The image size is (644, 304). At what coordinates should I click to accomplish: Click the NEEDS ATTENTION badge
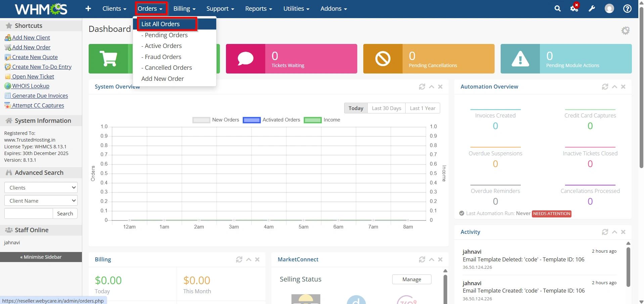tap(552, 214)
